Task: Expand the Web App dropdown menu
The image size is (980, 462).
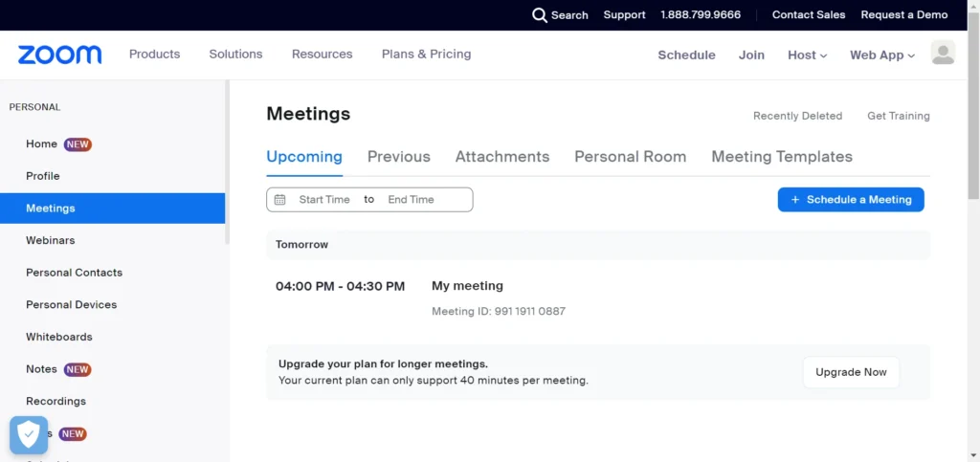Action: click(881, 55)
